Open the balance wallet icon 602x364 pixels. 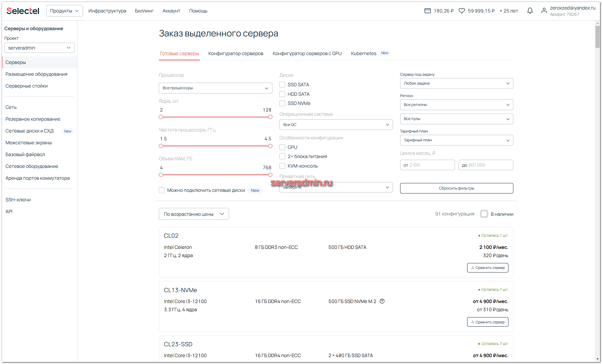pos(427,11)
